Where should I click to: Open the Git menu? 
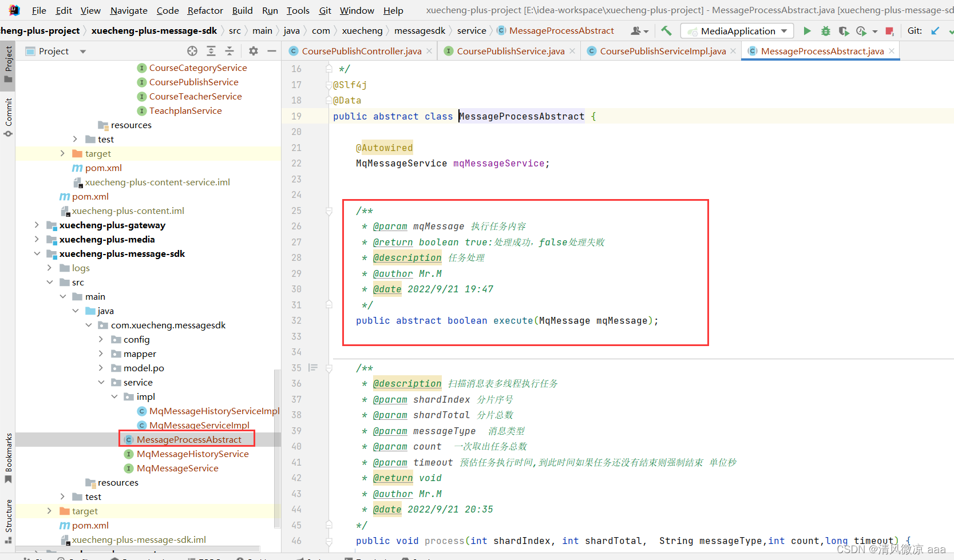pos(325,10)
